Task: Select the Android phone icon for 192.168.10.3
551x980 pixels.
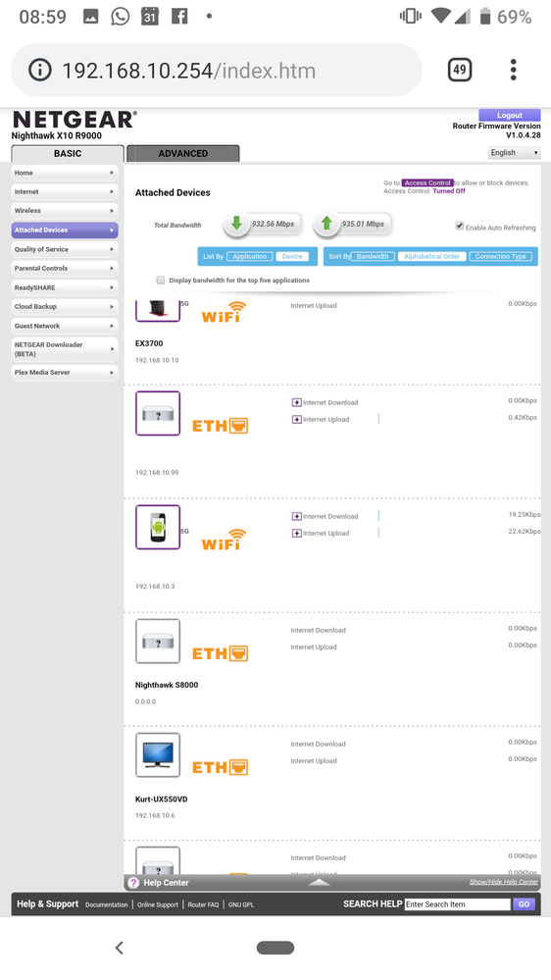Action: 158,527
